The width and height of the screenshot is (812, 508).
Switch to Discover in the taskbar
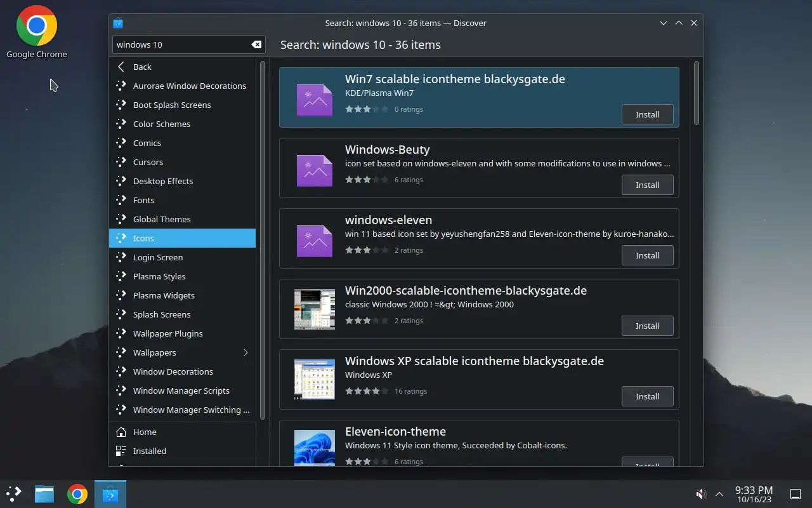[110, 493]
